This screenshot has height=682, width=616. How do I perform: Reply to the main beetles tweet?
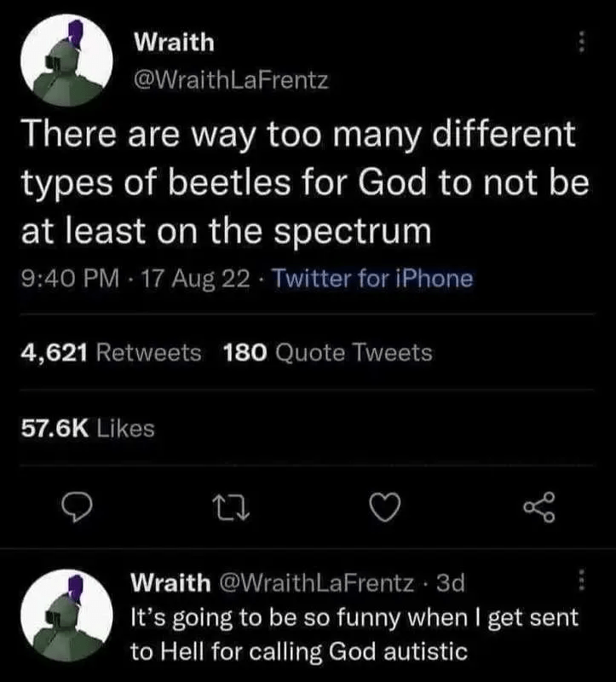click(77, 507)
